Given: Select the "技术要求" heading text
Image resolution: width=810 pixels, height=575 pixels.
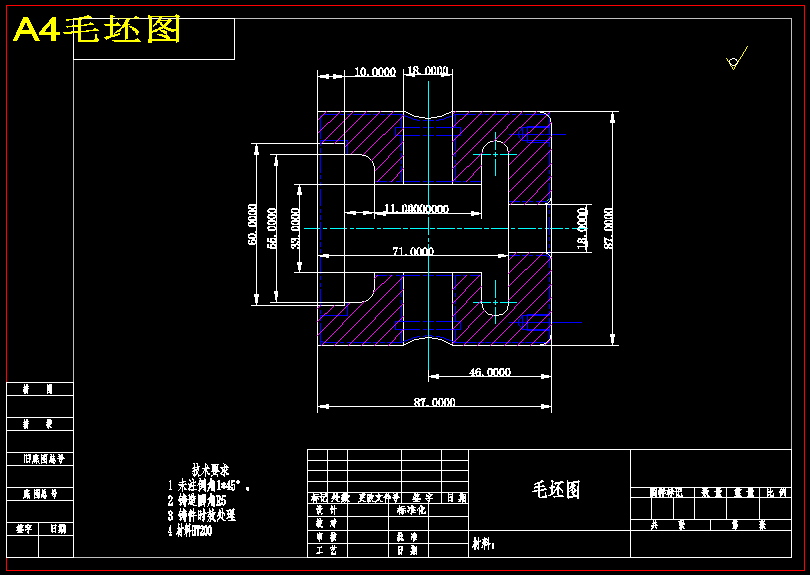Looking at the screenshot, I should coord(210,470).
